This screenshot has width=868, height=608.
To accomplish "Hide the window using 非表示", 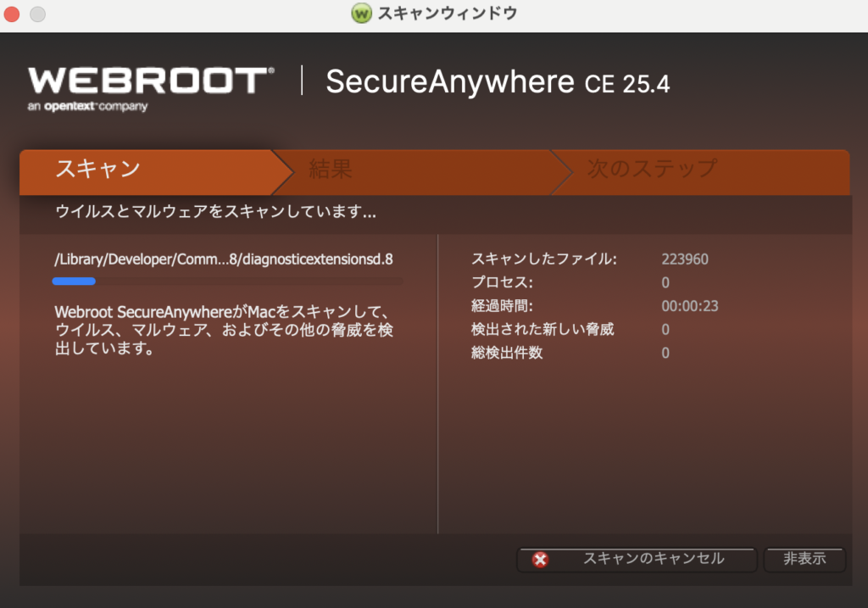I will pos(804,560).
